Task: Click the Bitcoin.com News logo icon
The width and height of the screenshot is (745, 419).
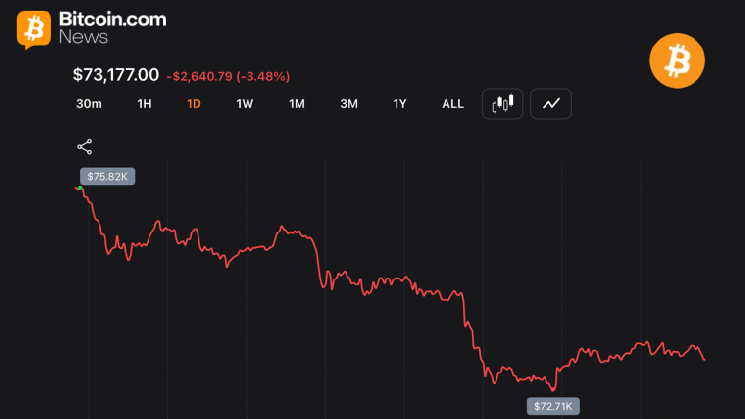Action: 34,29
